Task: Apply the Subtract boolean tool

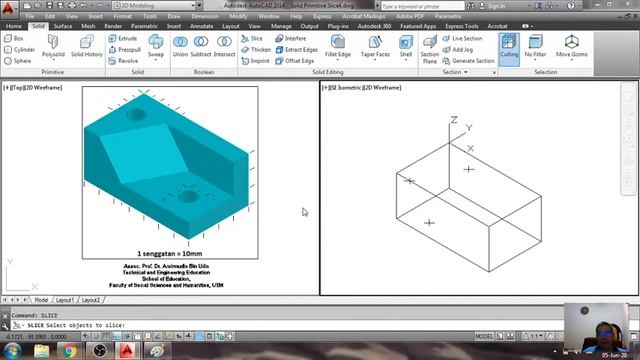Action: pos(201,46)
